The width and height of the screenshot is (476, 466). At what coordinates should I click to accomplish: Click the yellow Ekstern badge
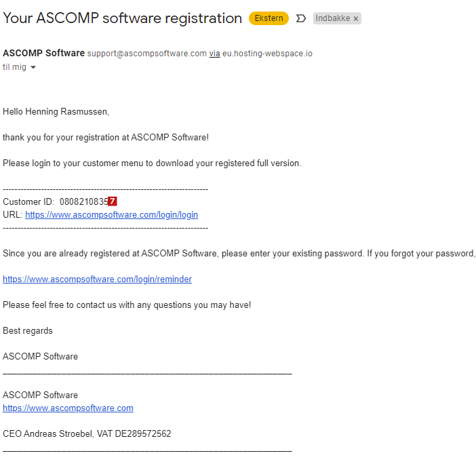269,18
